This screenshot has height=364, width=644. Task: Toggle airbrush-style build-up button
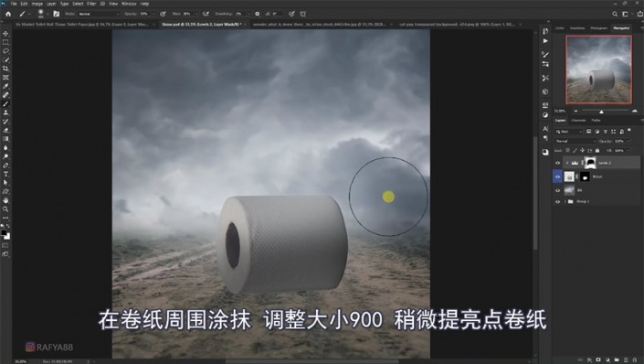(x=206, y=14)
